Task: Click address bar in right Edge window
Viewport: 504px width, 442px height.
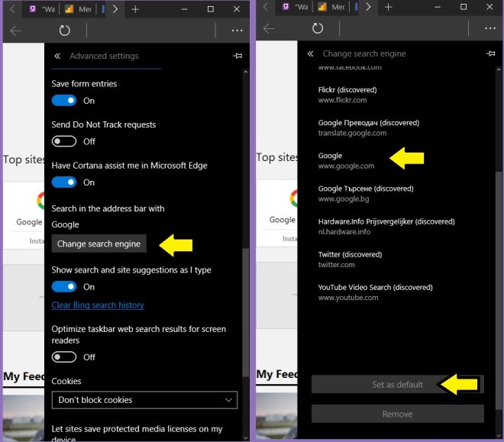Action: click(404, 28)
